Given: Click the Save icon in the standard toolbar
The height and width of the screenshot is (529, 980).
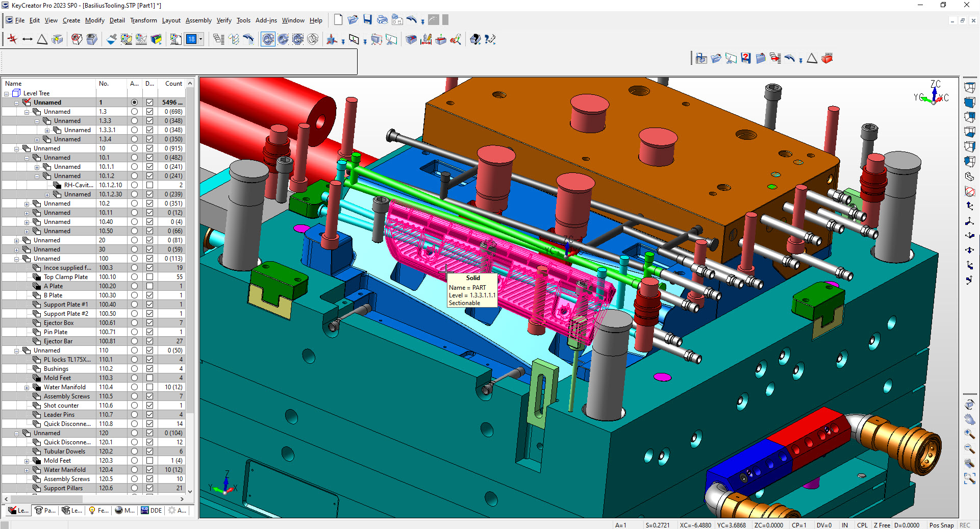Looking at the screenshot, I should [x=367, y=19].
